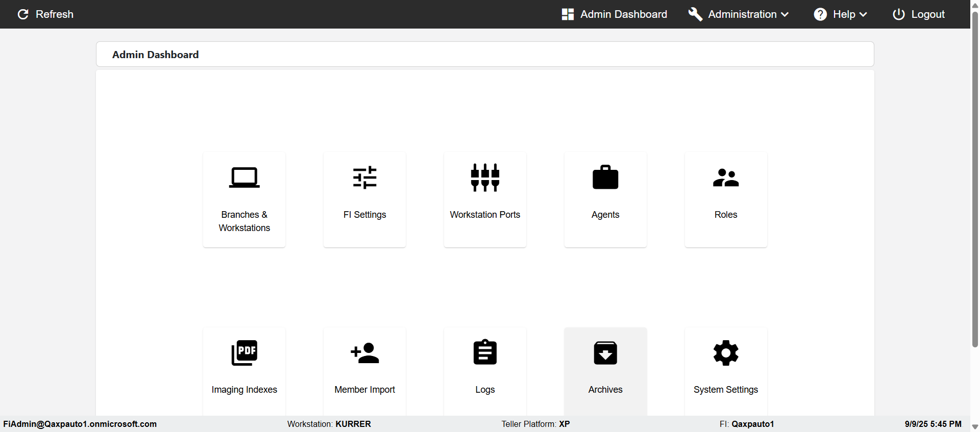The width and height of the screenshot is (980, 432).
Task: Open FI Settings sliders icon
Action: tap(365, 177)
